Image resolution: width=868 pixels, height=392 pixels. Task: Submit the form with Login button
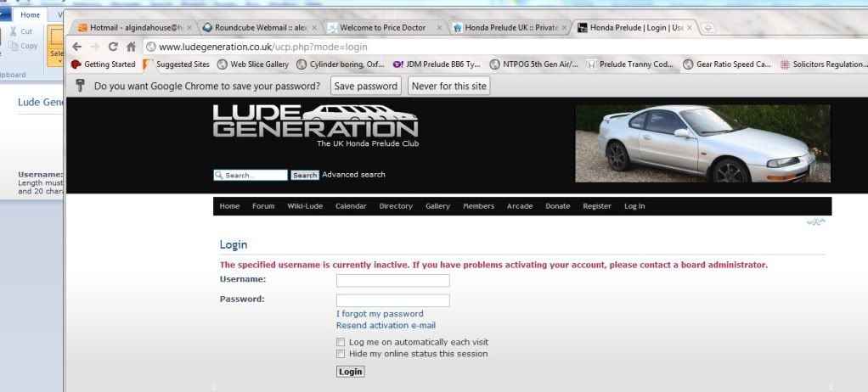351,372
